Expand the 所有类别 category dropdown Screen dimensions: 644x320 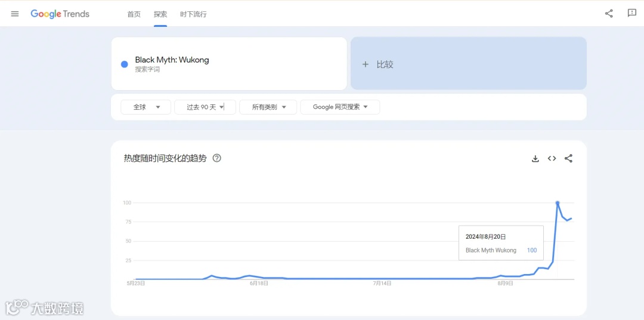(x=268, y=107)
